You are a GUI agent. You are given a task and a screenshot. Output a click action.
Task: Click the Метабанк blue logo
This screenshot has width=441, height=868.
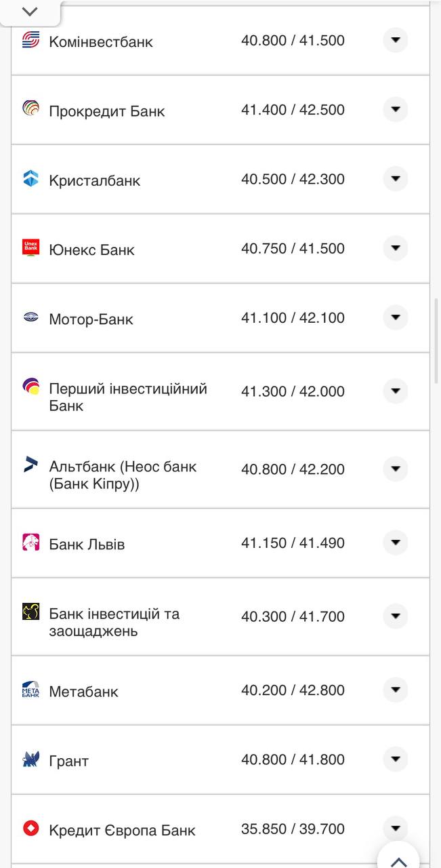pos(30,690)
